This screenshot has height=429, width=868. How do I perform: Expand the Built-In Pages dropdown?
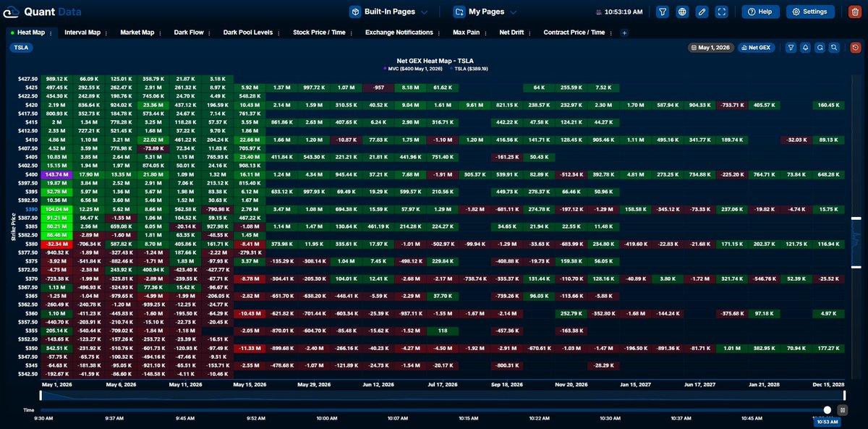(x=389, y=12)
